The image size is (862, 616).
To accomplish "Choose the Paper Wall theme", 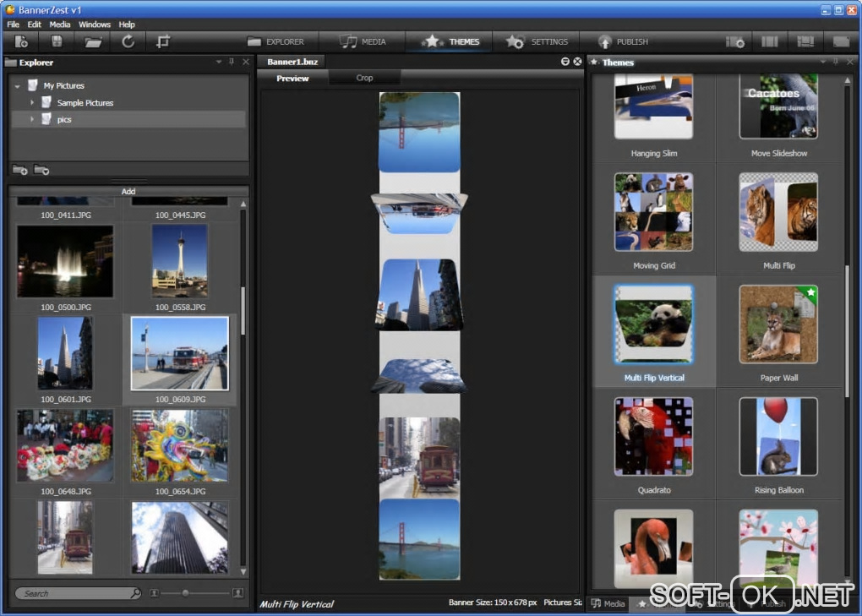I will pyautogui.click(x=778, y=324).
